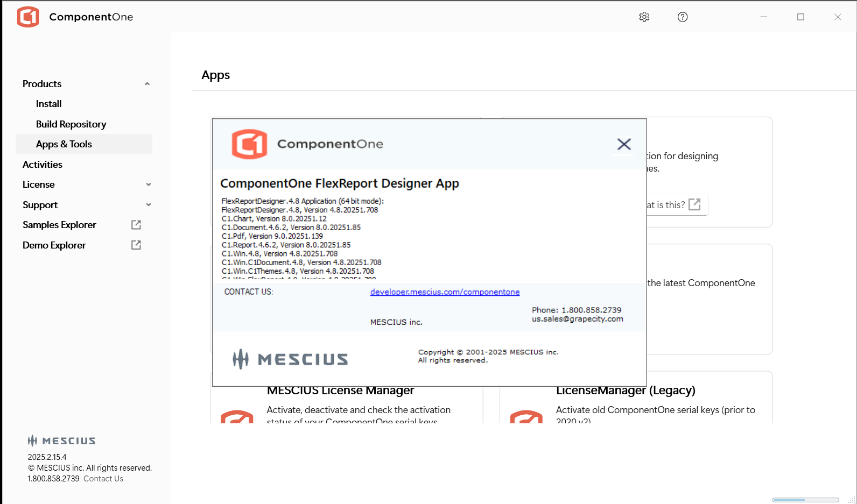Close the FlexReport Designer about dialog
The image size is (857, 504).
tap(624, 144)
